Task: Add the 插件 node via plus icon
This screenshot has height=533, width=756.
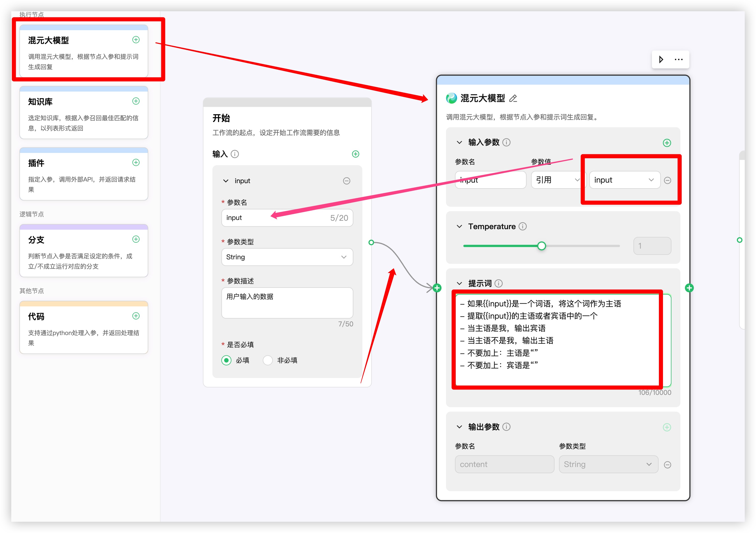Action: [136, 162]
